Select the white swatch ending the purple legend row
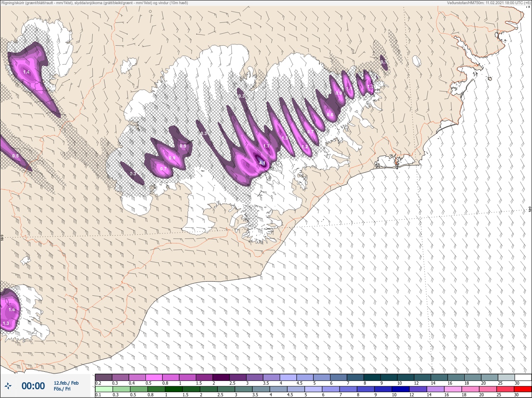 523,377
